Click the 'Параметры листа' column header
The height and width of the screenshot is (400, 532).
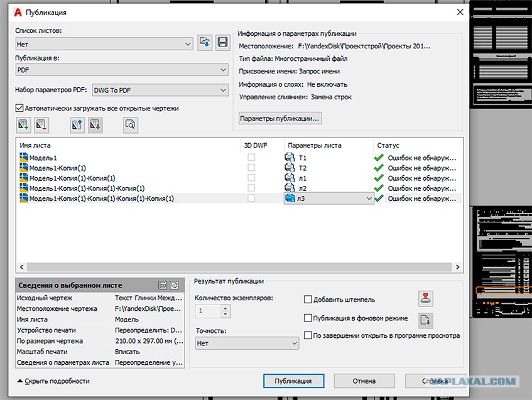click(315, 145)
